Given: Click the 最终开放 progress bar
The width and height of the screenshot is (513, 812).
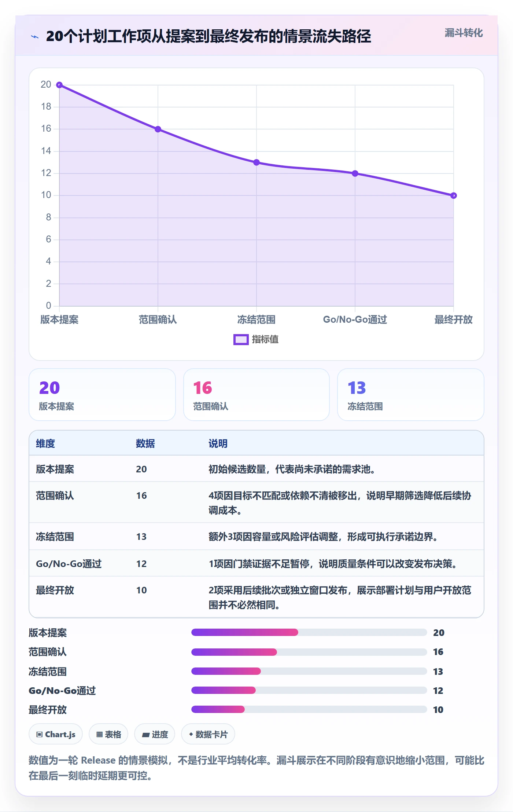Looking at the screenshot, I should pyautogui.click(x=309, y=709).
